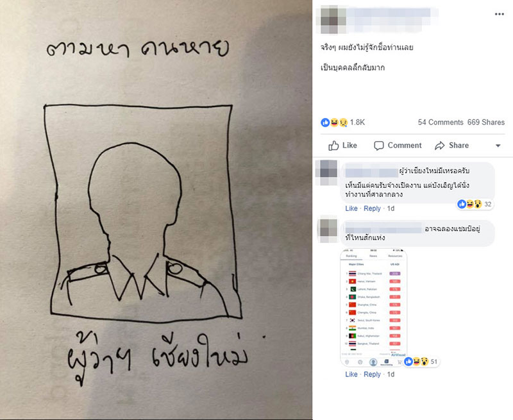The width and height of the screenshot is (513, 420).
Task: Open the share-as dropdown arrow beside Share
Action: tap(498, 146)
